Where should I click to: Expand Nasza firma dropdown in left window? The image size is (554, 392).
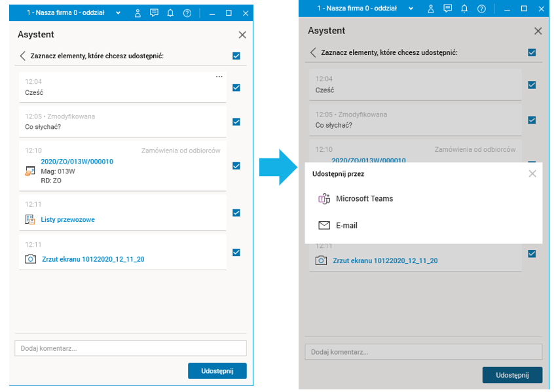coord(118,13)
